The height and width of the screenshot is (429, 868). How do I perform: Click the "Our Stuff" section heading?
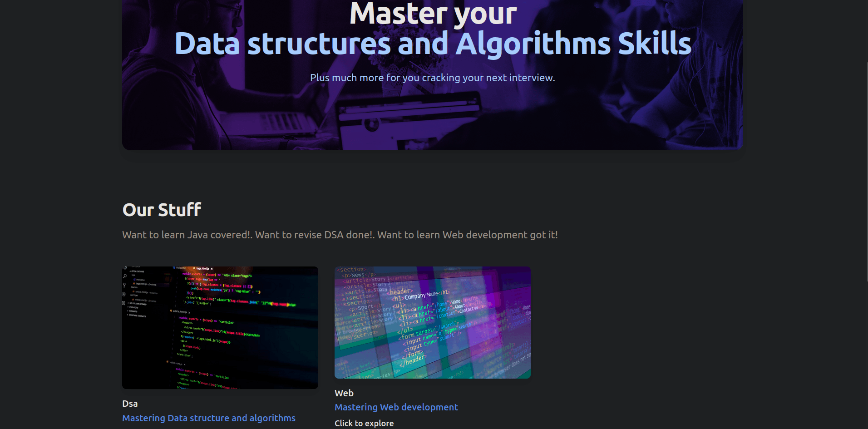click(x=161, y=209)
